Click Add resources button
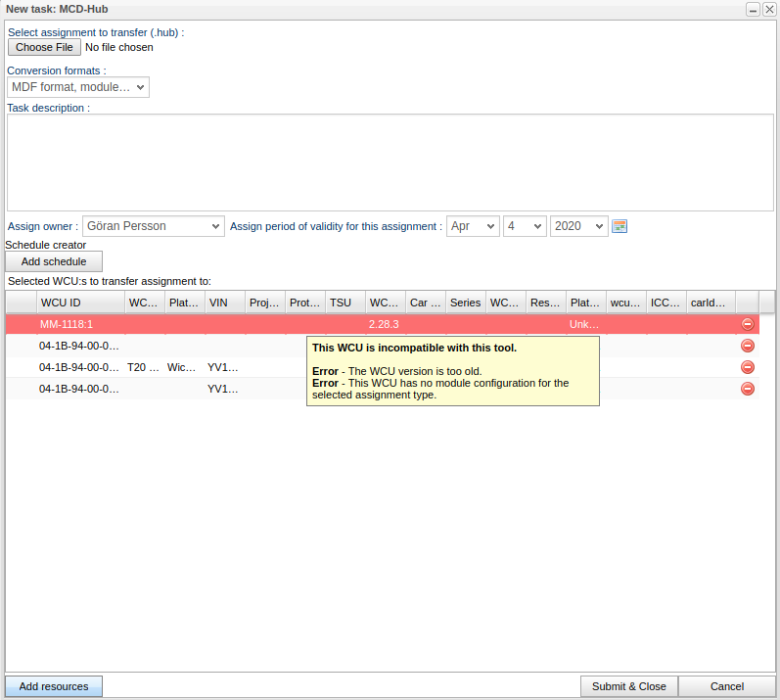The width and height of the screenshot is (780, 700). click(x=54, y=686)
